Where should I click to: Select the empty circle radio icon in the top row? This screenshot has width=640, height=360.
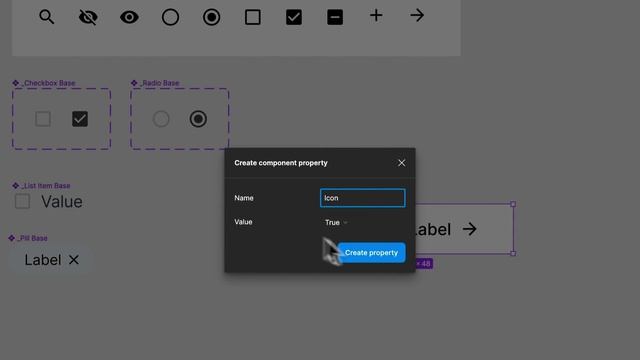170,17
